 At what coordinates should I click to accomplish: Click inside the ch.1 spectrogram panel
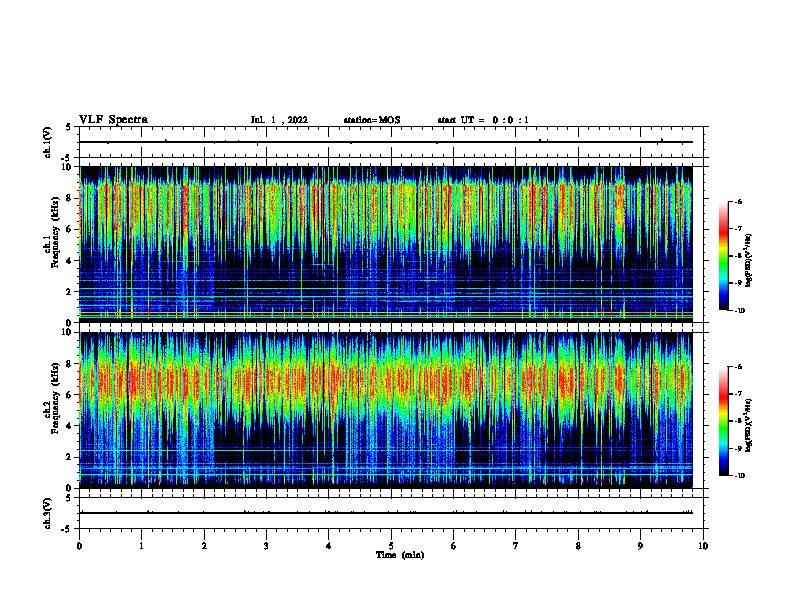point(386,244)
